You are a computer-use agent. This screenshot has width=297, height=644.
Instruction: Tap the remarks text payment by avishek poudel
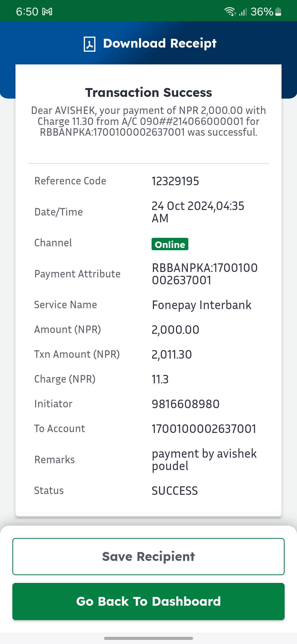tap(204, 460)
